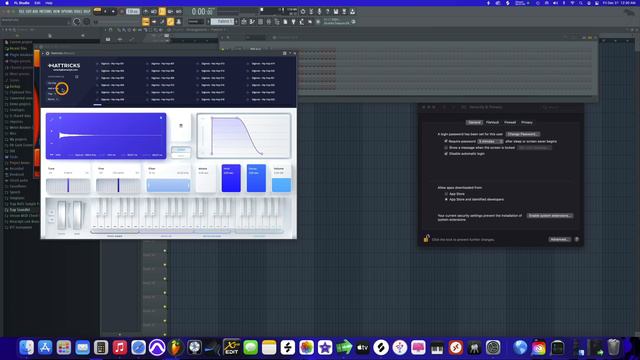This screenshot has height=360, width=640.
Task: Switch to the Privacy tab
Action: coord(527,122)
